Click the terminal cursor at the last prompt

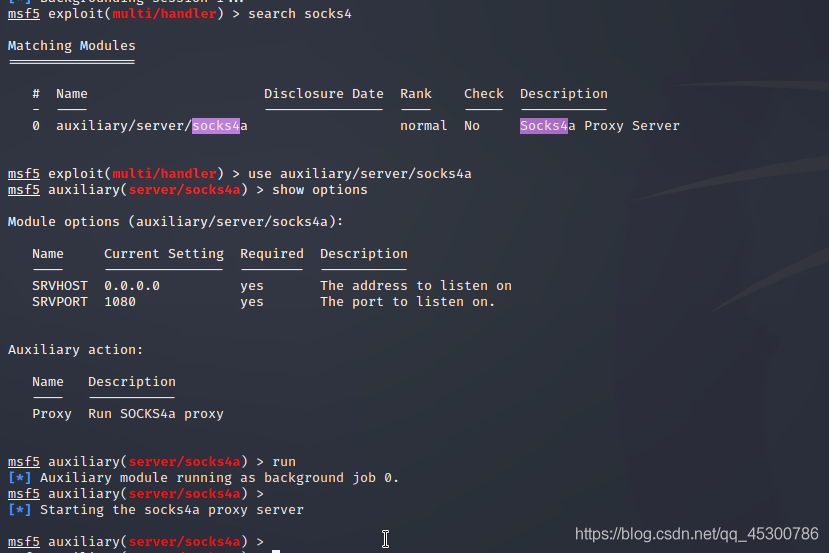coord(275,547)
